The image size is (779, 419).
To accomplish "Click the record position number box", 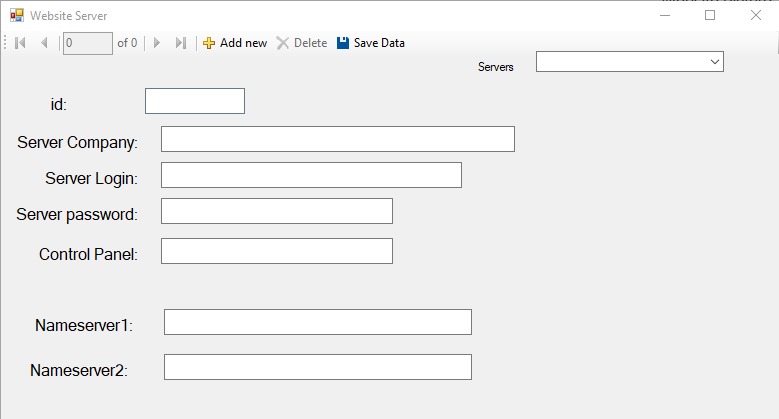I will [x=87, y=43].
